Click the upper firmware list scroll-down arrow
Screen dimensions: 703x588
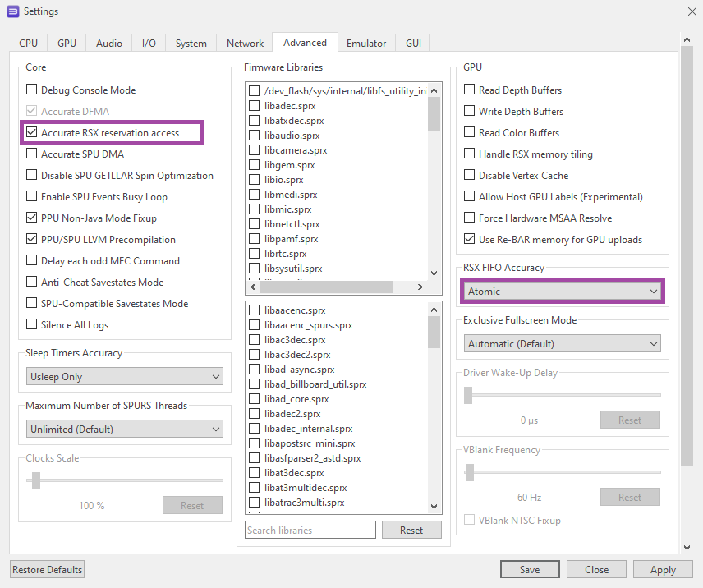[x=434, y=273]
